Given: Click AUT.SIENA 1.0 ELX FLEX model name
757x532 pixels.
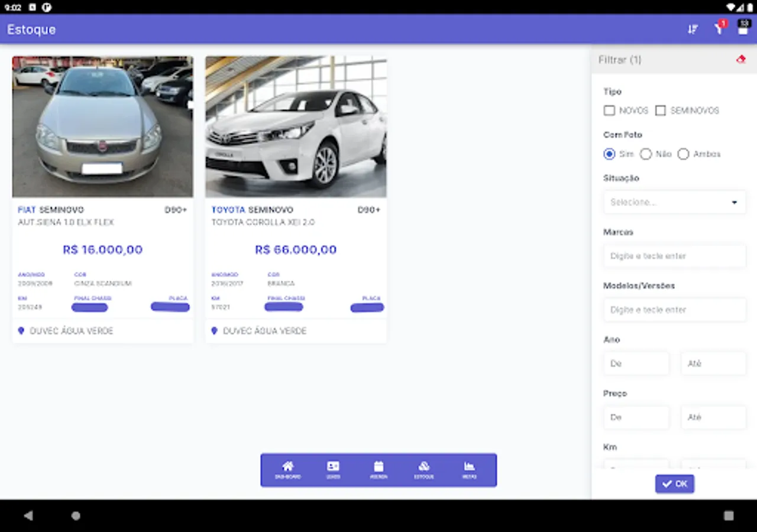Looking at the screenshot, I should tap(66, 222).
